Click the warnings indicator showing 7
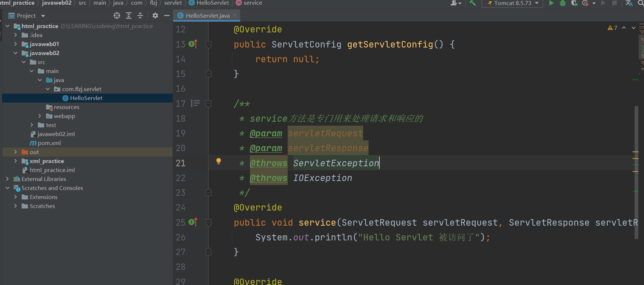 (612, 28)
